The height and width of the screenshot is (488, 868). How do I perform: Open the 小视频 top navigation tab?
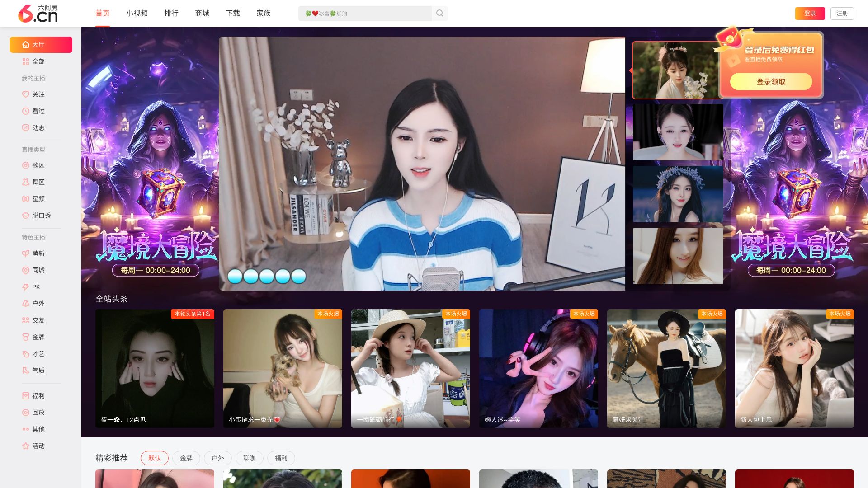137,14
